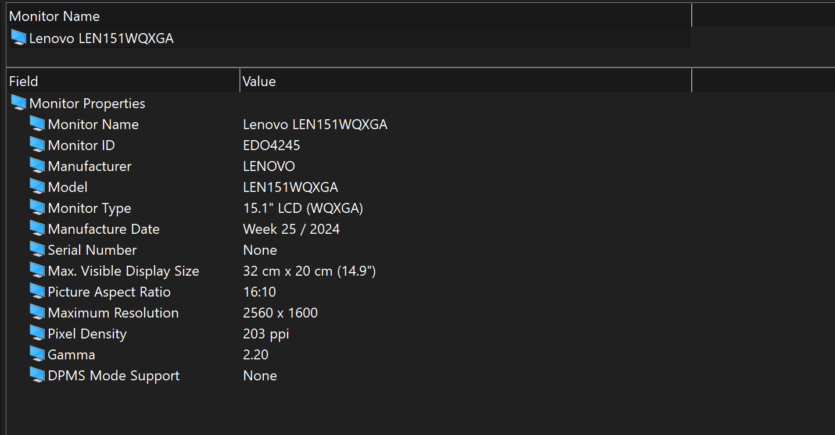The image size is (835, 435).
Task: Select the Serial Number row
Action: (x=349, y=250)
